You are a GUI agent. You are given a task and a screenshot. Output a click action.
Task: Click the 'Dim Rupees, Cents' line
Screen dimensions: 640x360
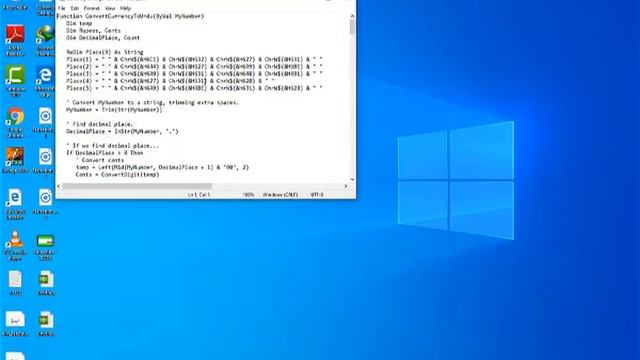tap(93, 31)
